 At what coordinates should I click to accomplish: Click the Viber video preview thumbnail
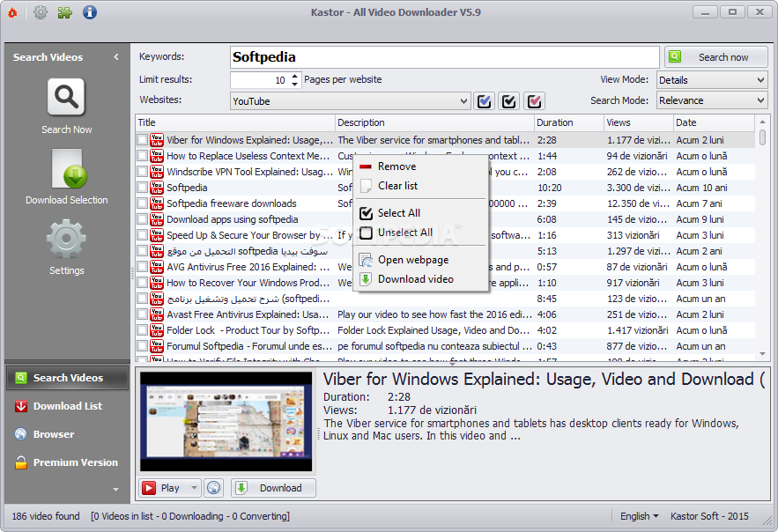(x=226, y=421)
